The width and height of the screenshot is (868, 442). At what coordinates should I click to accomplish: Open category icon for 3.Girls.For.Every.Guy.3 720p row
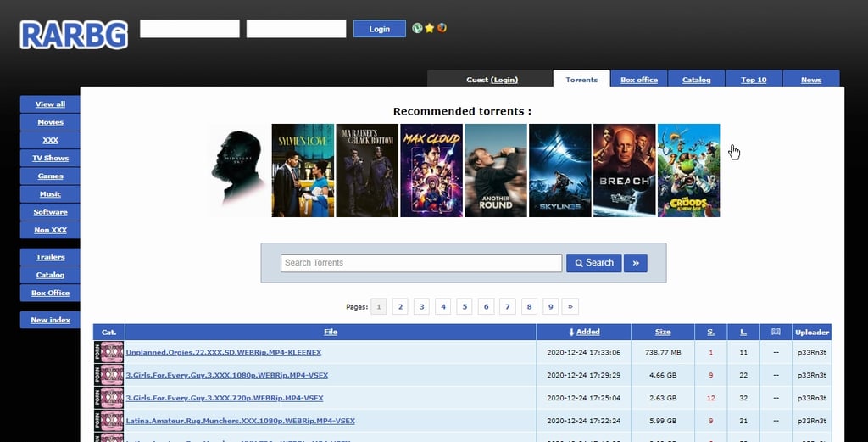pos(108,398)
